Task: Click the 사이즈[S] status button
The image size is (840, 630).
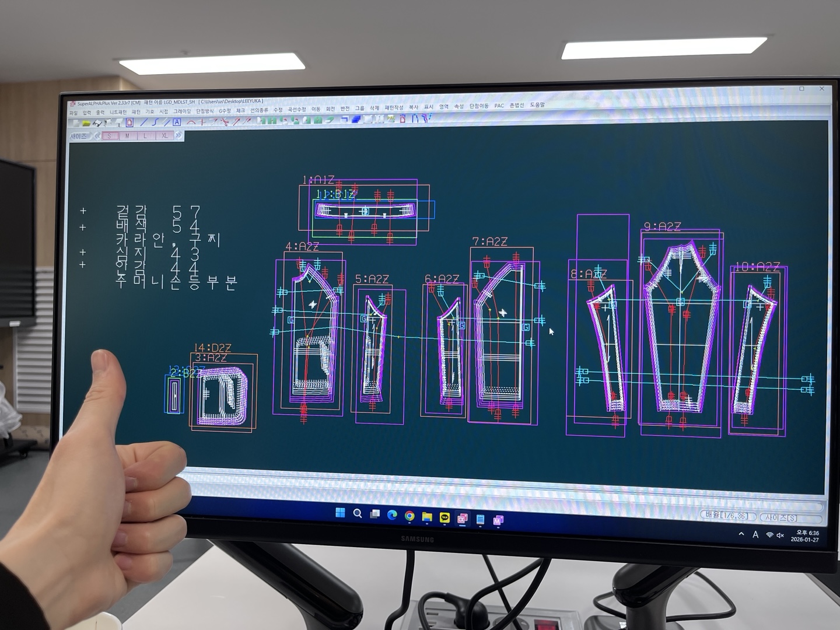Action: (781, 517)
